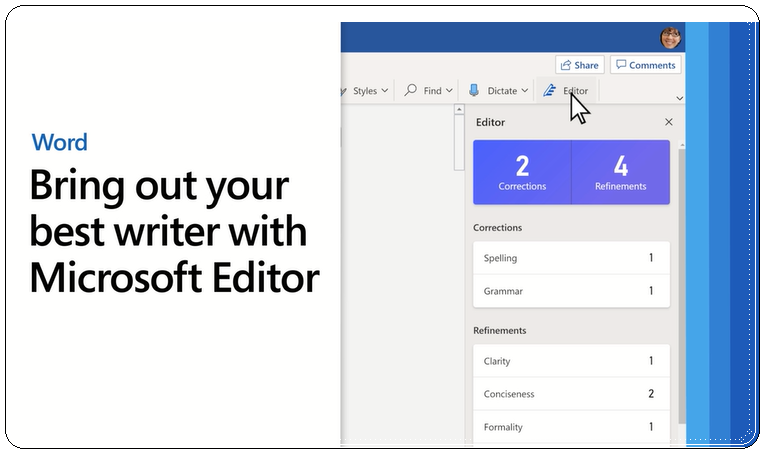The height and width of the screenshot is (454, 765).
Task: Expand the Find dropdown arrow
Action: [449, 91]
